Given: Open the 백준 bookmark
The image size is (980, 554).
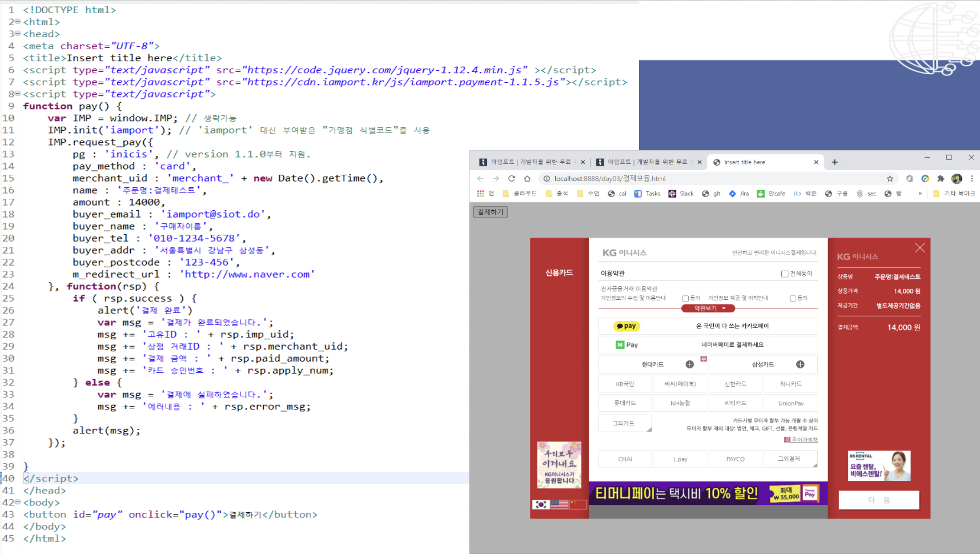Looking at the screenshot, I should [805, 194].
